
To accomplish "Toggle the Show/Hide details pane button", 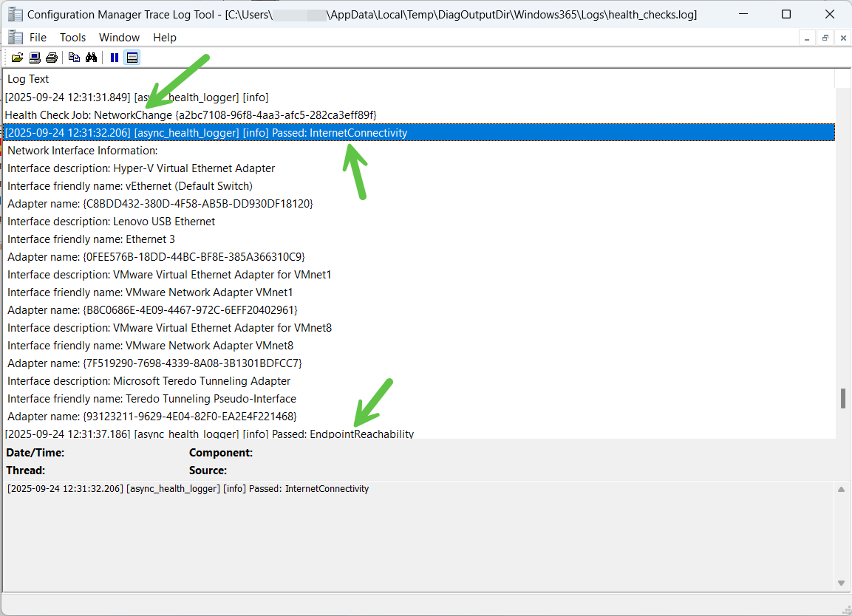I will point(132,58).
